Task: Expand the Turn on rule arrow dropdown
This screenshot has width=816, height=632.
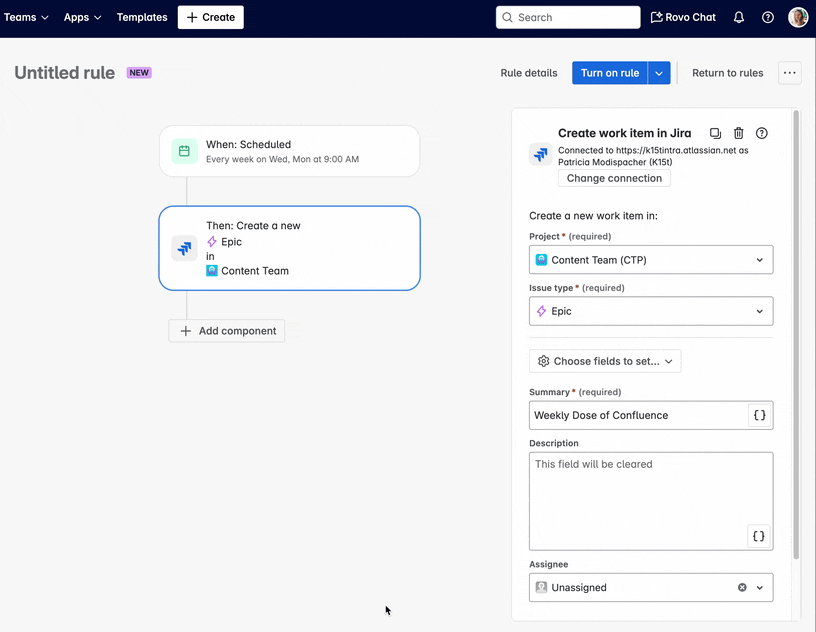Action: click(659, 73)
